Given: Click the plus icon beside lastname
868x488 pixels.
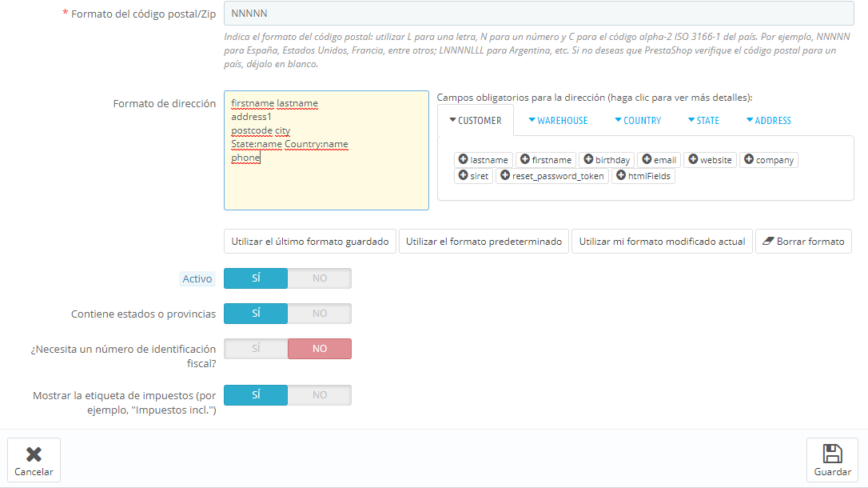Looking at the screenshot, I should click(463, 160).
